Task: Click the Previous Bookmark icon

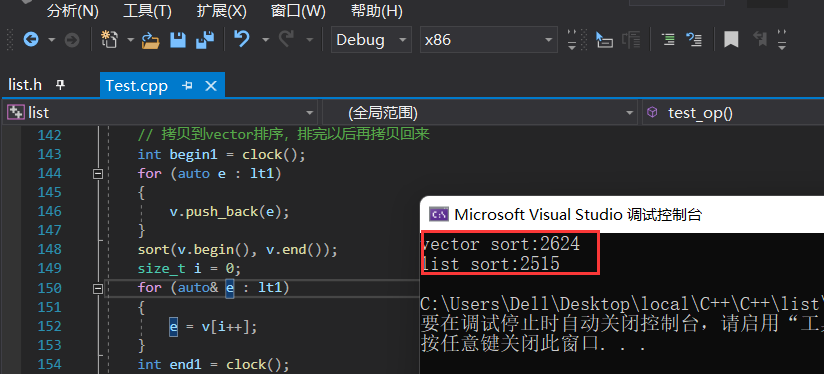Action: (x=759, y=39)
